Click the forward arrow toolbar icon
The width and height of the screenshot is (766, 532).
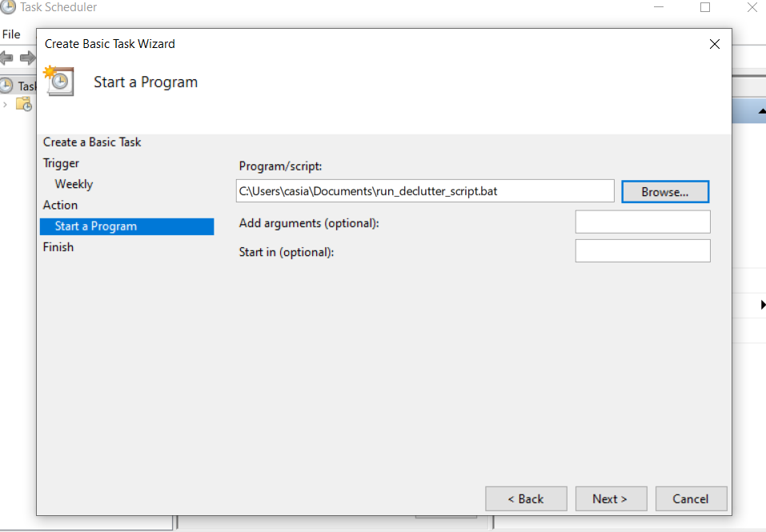(x=28, y=58)
